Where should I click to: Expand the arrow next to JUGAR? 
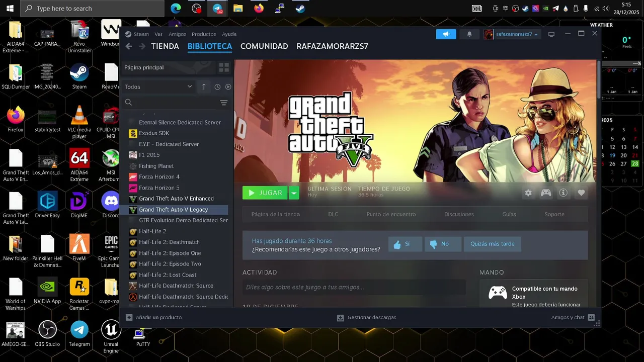(294, 193)
